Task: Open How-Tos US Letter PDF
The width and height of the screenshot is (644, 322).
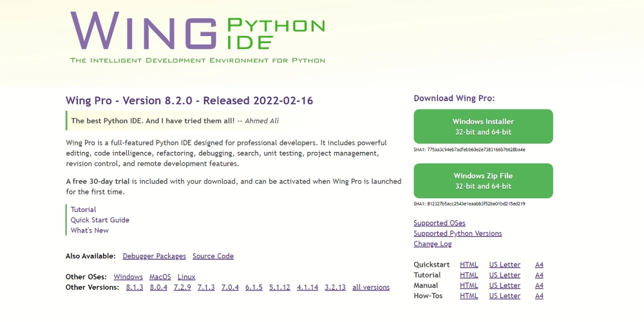Action: pos(505,296)
